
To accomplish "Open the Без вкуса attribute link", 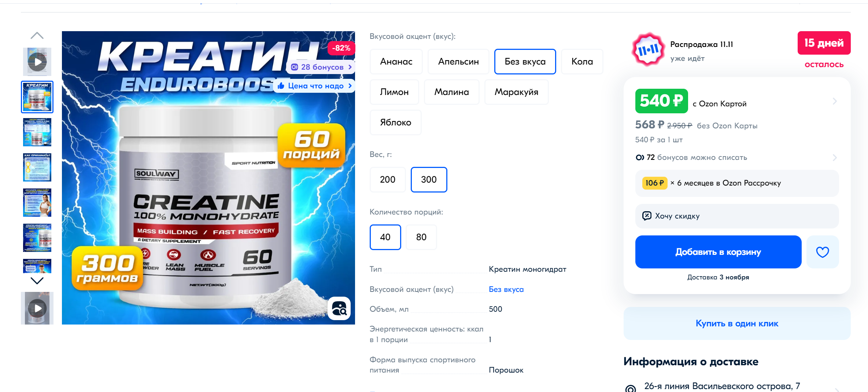I will (x=506, y=289).
